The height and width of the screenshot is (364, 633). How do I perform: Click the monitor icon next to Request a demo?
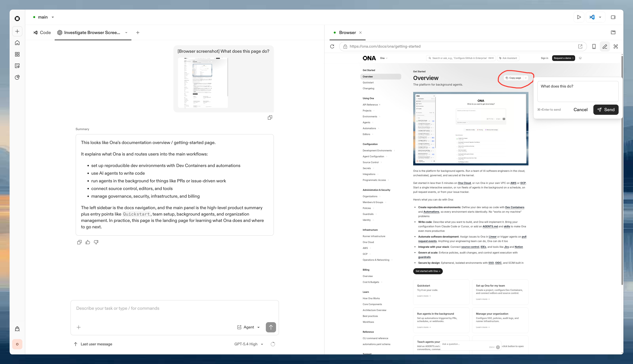[580, 58]
